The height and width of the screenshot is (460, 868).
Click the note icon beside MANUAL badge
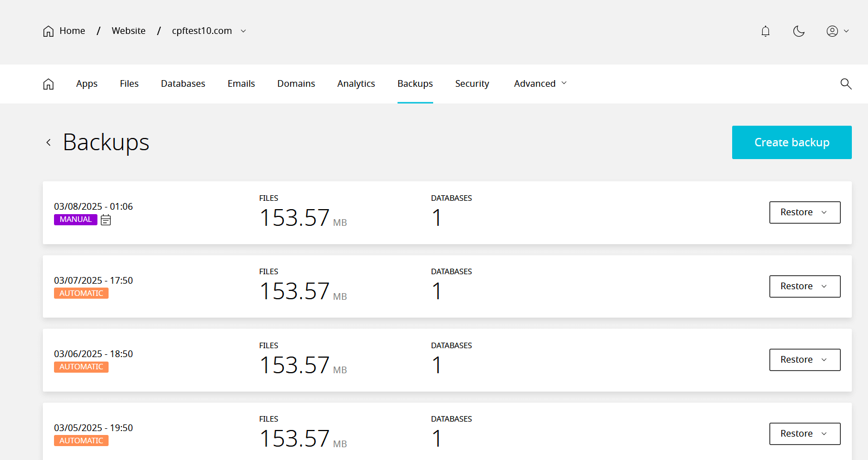coord(106,220)
